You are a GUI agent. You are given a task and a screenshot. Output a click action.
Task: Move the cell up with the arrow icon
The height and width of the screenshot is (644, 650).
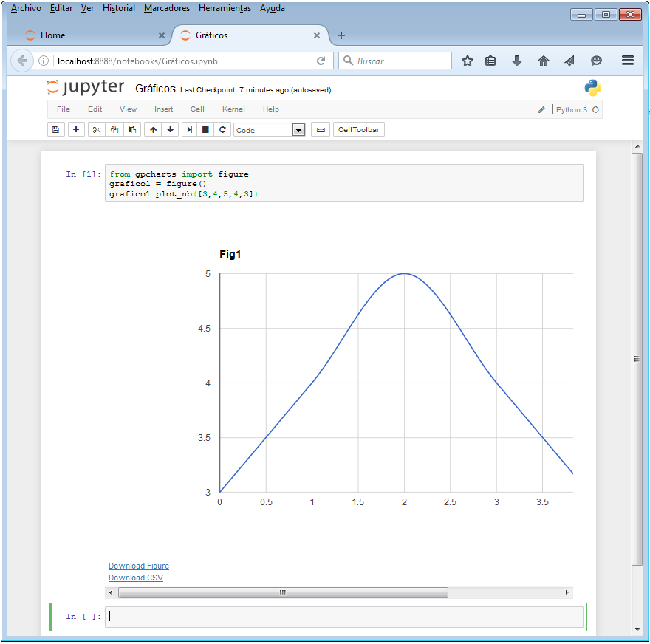pyautogui.click(x=153, y=129)
